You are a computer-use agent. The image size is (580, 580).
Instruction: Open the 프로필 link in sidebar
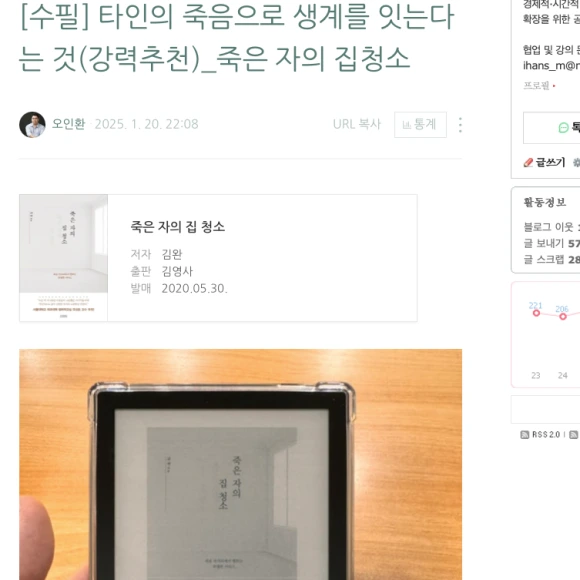click(536, 85)
